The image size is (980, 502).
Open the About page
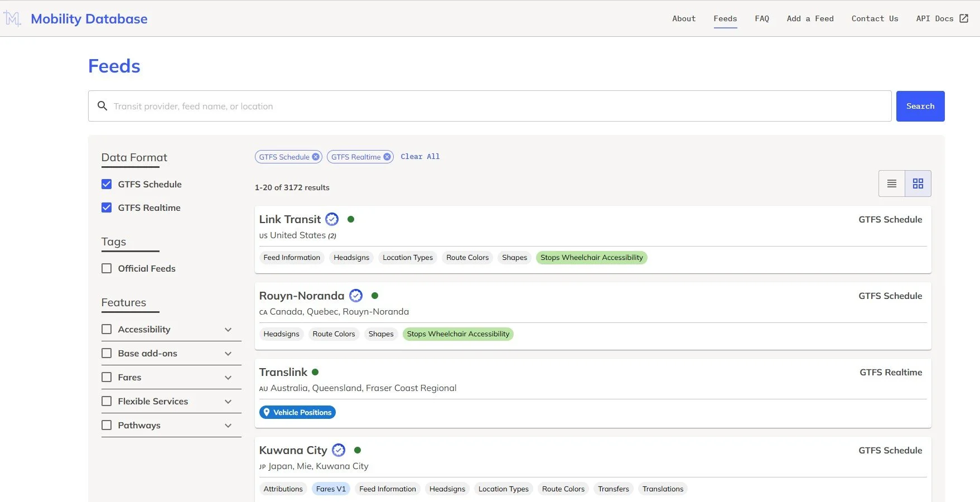684,18
